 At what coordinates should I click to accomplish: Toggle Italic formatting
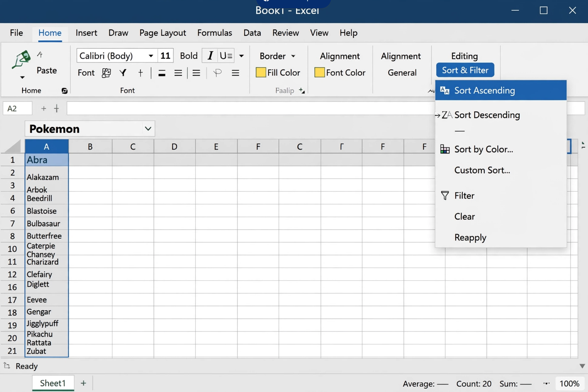pos(210,55)
